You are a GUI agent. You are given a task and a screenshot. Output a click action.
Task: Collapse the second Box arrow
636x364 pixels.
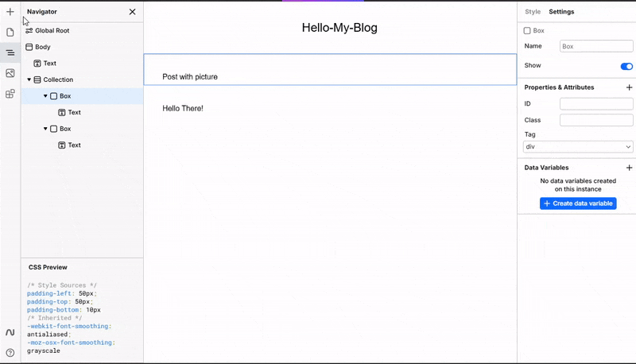click(x=45, y=129)
